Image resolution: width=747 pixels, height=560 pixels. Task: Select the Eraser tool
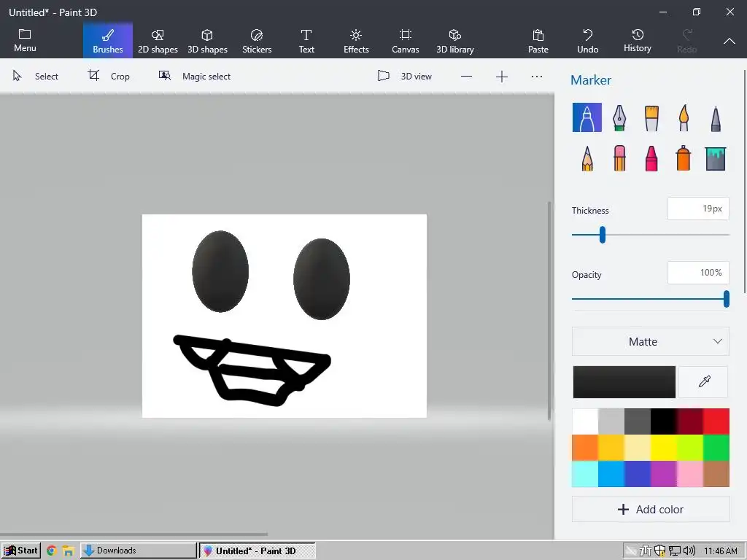coord(619,158)
